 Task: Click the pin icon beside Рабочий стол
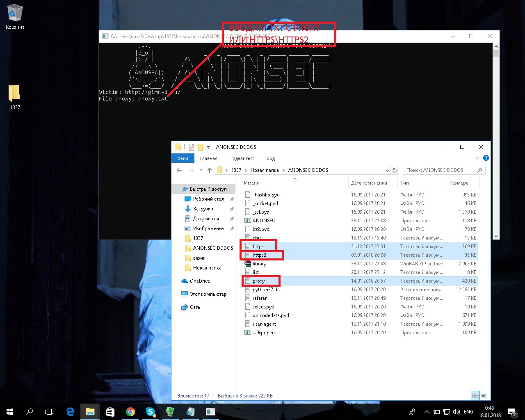point(232,199)
